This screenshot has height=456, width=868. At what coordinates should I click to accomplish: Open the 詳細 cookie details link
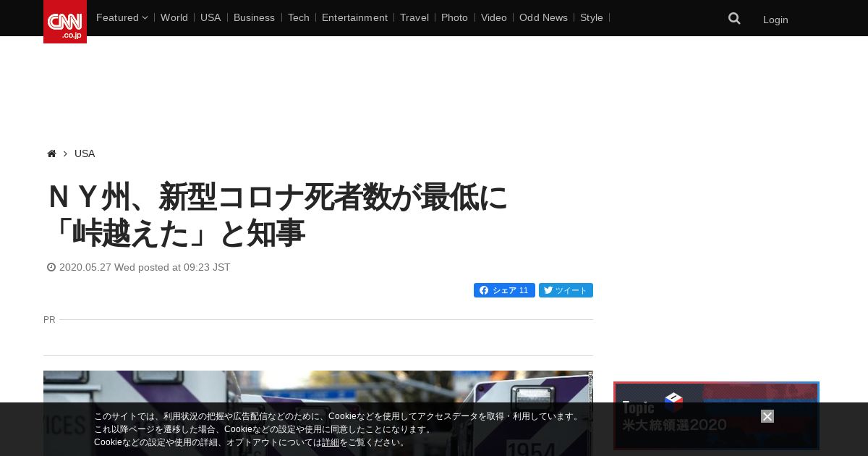331,442
